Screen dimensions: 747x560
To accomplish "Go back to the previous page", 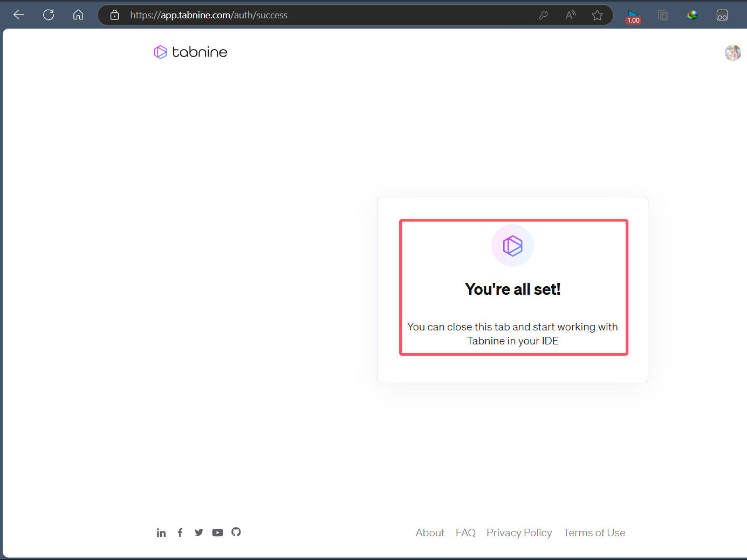I will coord(19,15).
